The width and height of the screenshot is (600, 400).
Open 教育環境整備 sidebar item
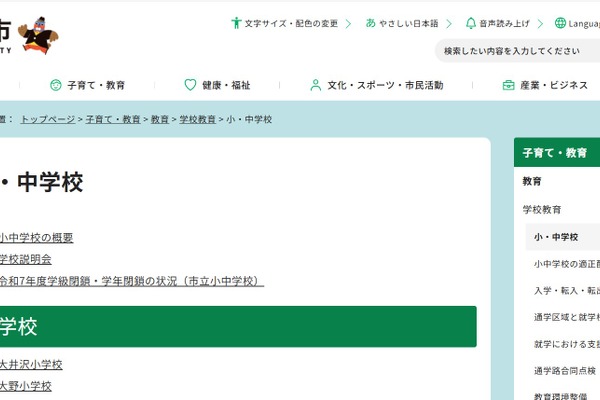(561, 396)
